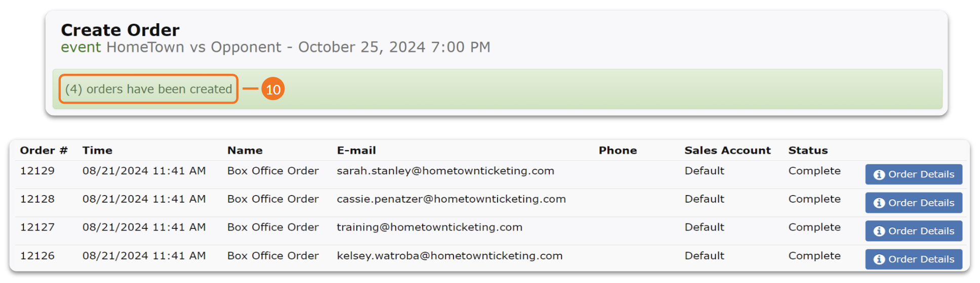Click the cassie.penatzer@hometownticketing.com email
The image size is (980, 283).
pos(451,199)
